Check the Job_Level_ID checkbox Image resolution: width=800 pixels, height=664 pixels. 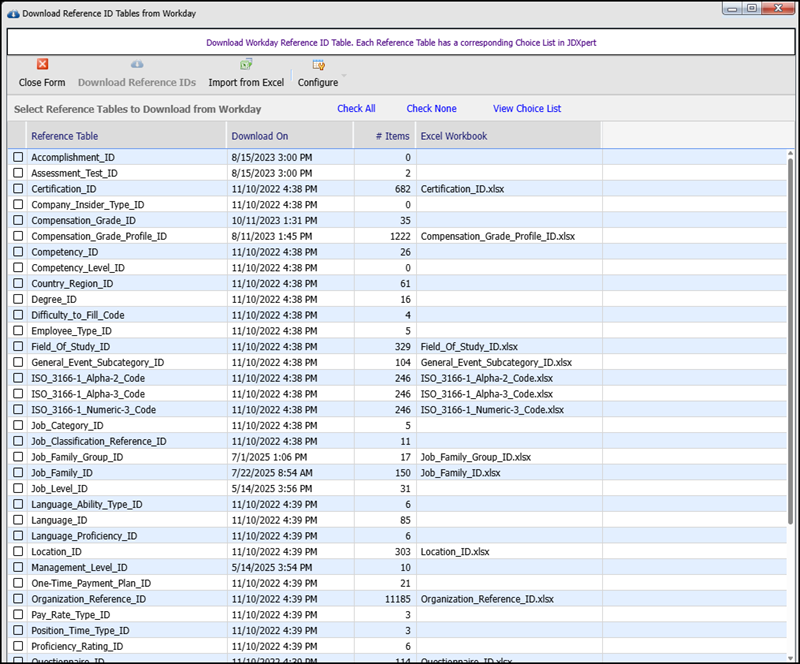click(x=18, y=488)
